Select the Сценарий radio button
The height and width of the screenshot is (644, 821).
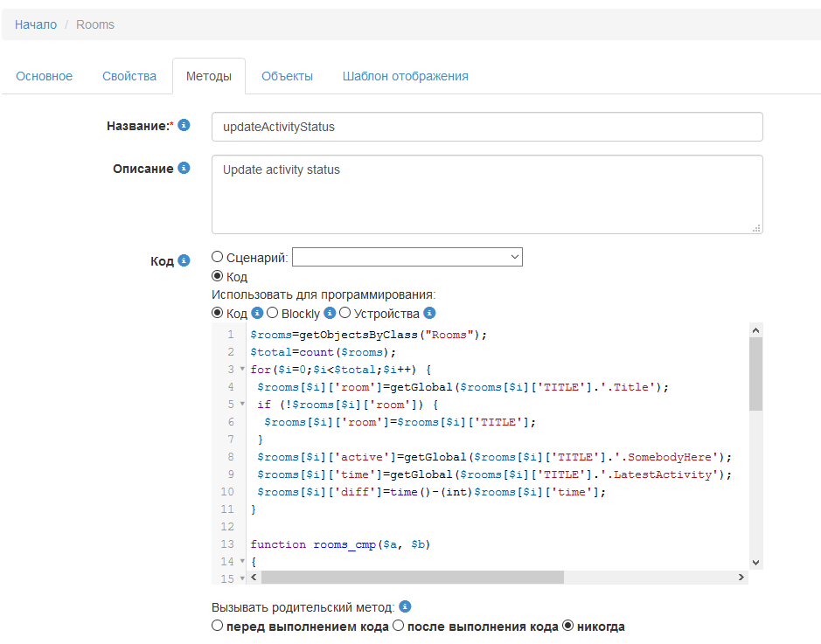(218, 257)
